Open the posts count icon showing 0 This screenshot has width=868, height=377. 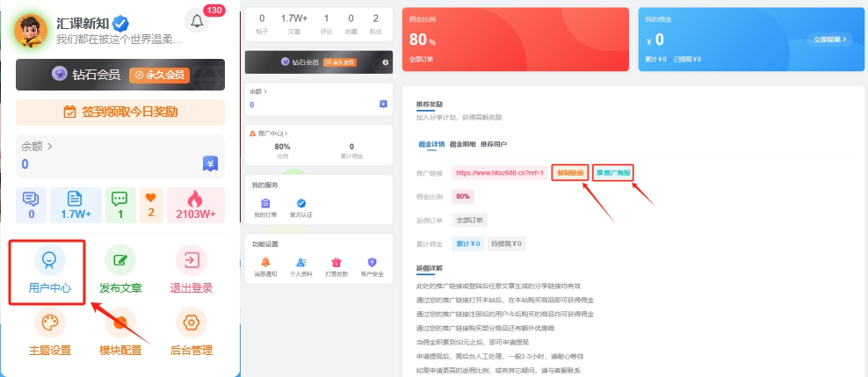click(x=31, y=205)
